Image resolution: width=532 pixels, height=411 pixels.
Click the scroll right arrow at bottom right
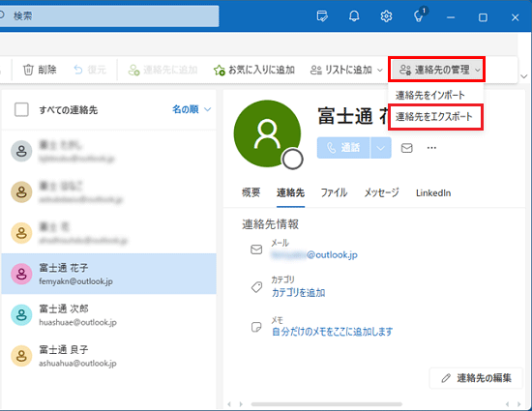click(518, 404)
